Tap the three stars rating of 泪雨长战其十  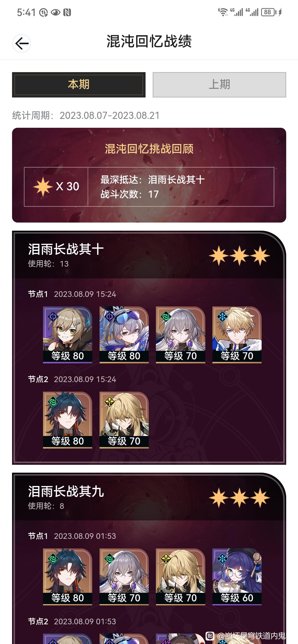pyautogui.click(x=239, y=256)
